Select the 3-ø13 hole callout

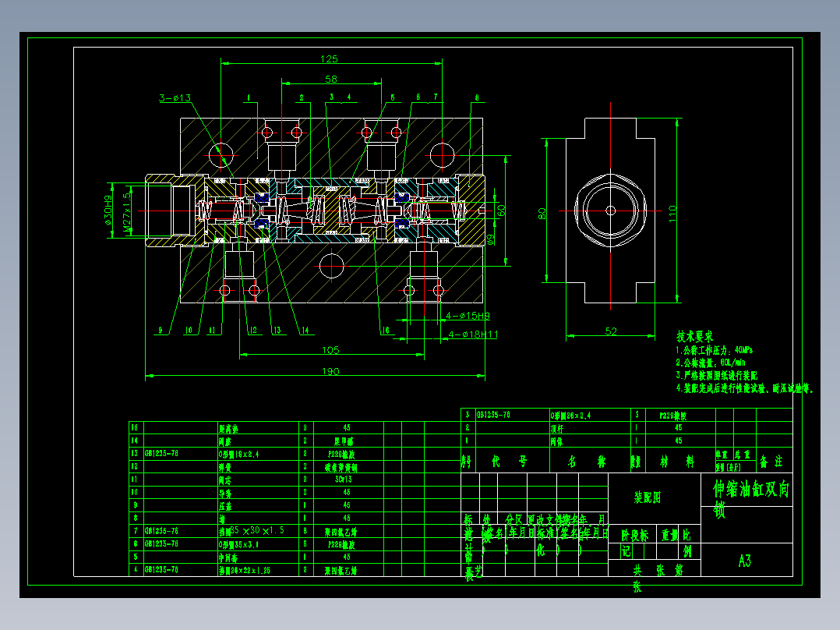point(175,97)
